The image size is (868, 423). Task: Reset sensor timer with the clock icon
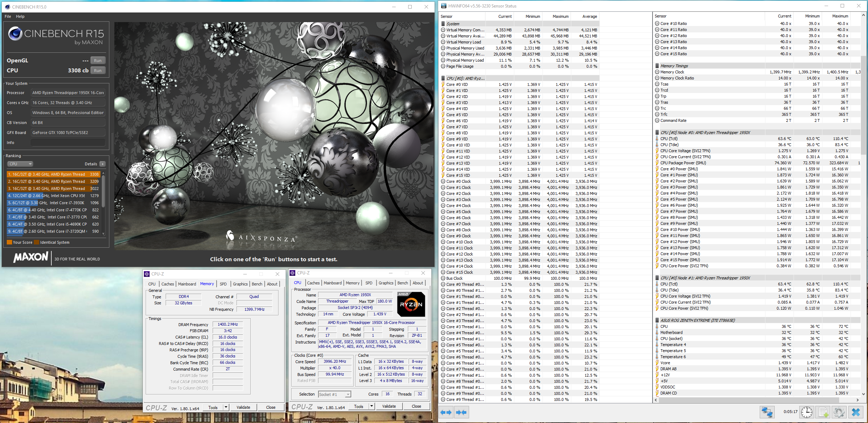coord(806,412)
